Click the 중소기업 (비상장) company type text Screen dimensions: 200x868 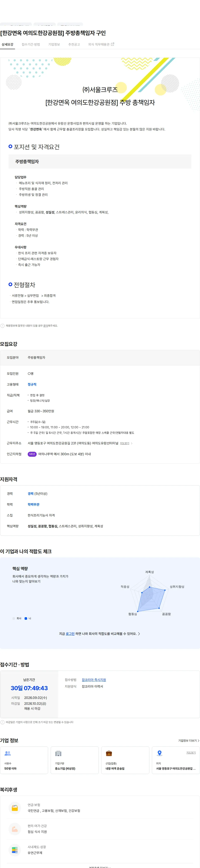tap(65, 769)
